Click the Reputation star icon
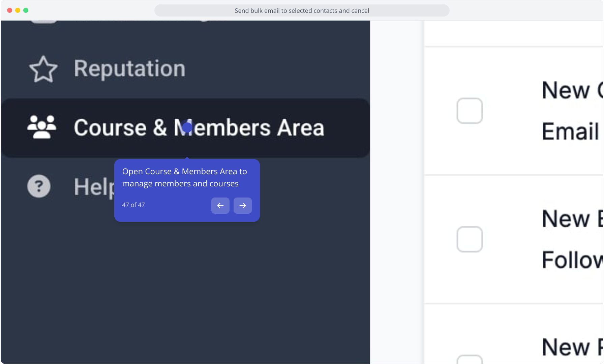604x364 pixels. pyautogui.click(x=43, y=69)
